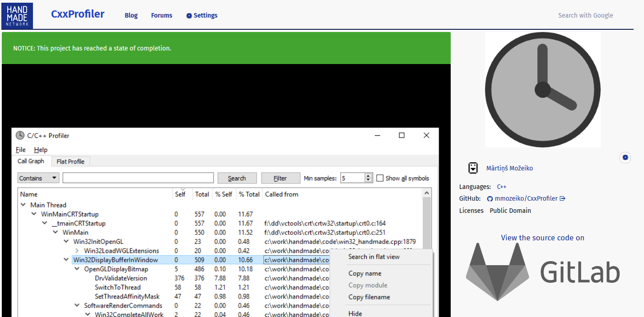This screenshot has height=317, width=644.
Task: Click the Min samples value field
Action: tap(352, 178)
